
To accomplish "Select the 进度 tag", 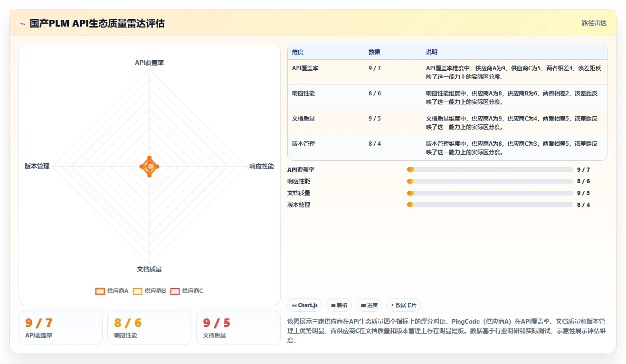I will click(x=369, y=305).
